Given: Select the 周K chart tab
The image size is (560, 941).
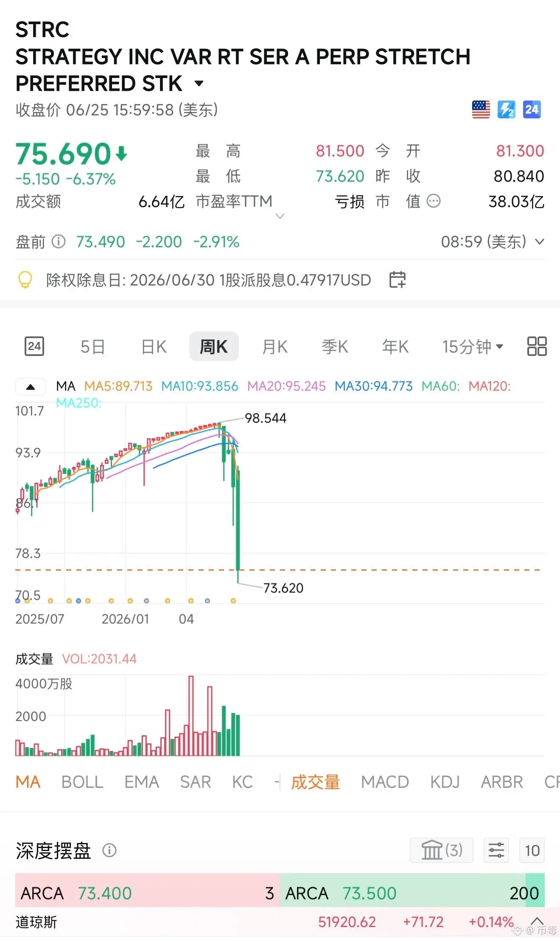Looking at the screenshot, I should pyautogui.click(x=214, y=347).
